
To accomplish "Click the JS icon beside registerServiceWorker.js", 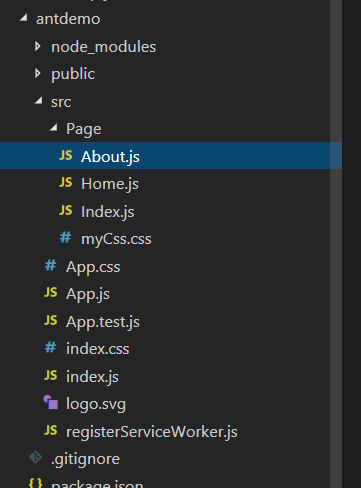I will [x=51, y=430].
